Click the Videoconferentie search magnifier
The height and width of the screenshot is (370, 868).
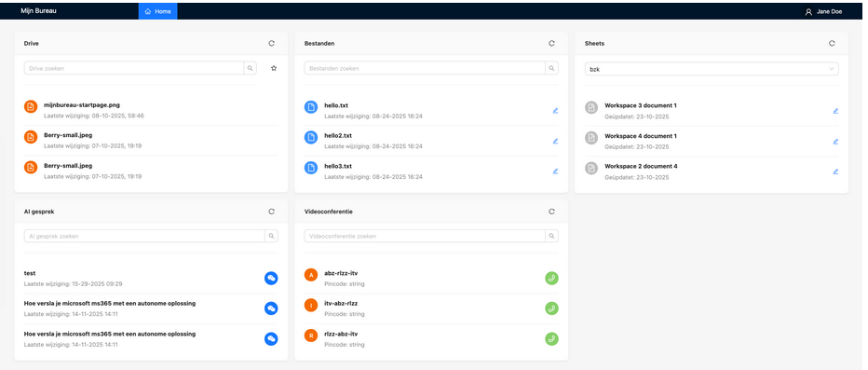point(552,236)
